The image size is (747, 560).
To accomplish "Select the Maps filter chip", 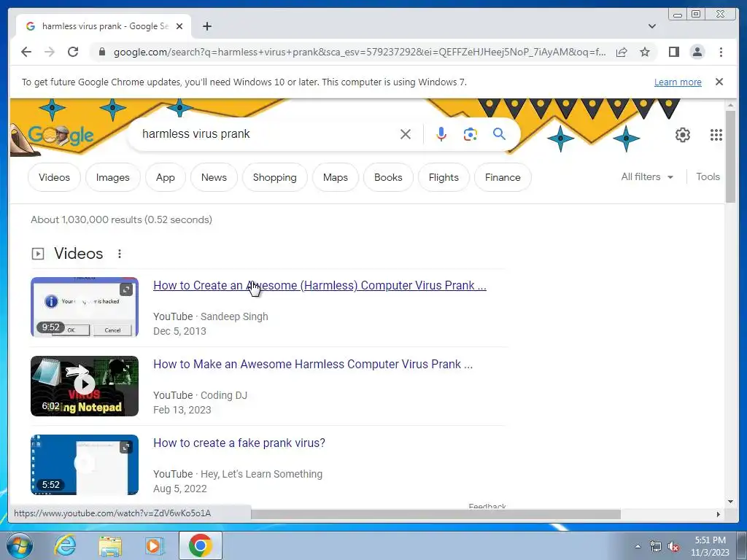I will (336, 177).
